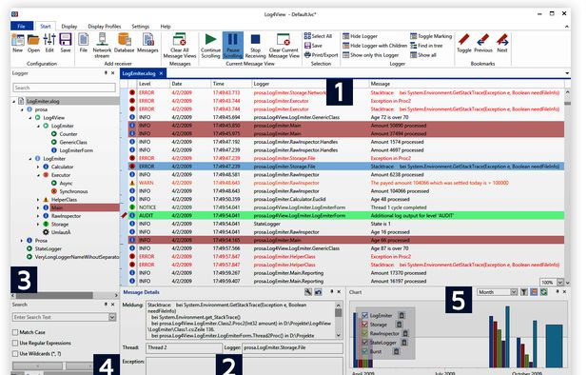The width and height of the screenshot is (588, 375).
Task: Continue Scrolling the message view
Action: click(210, 46)
